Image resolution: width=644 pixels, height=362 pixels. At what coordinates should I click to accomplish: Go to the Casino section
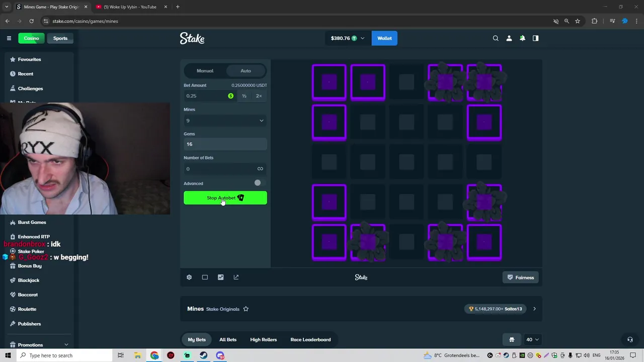[x=31, y=38]
